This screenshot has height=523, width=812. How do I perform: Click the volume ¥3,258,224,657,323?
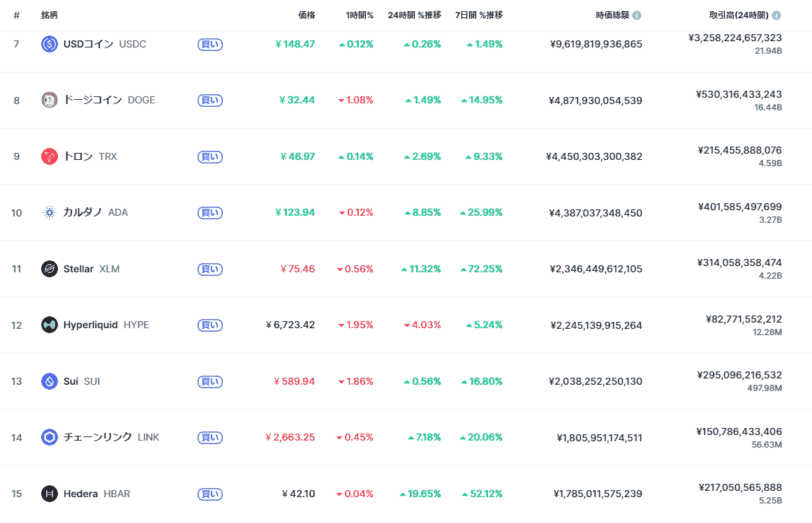point(735,38)
